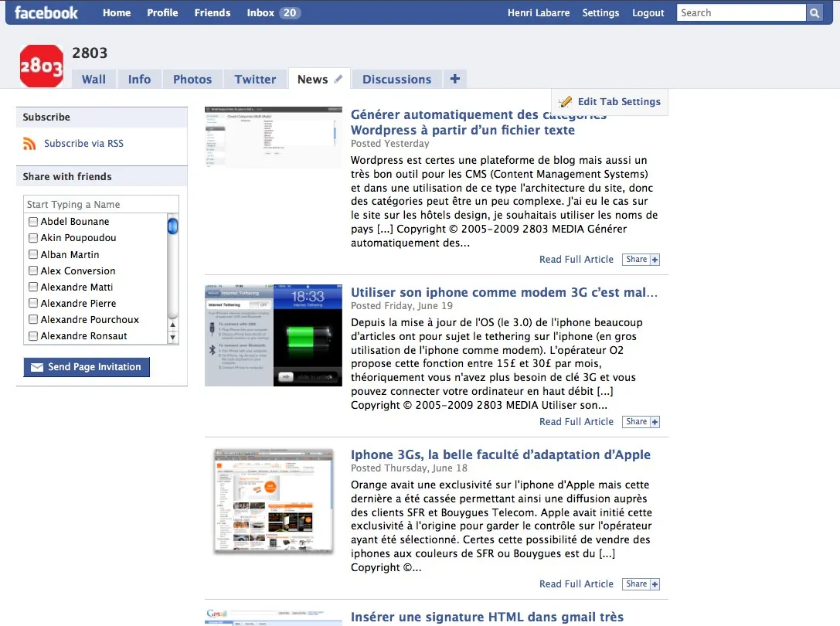The width and height of the screenshot is (840, 626).
Task: Click the top Search input field
Action: pyautogui.click(x=741, y=13)
